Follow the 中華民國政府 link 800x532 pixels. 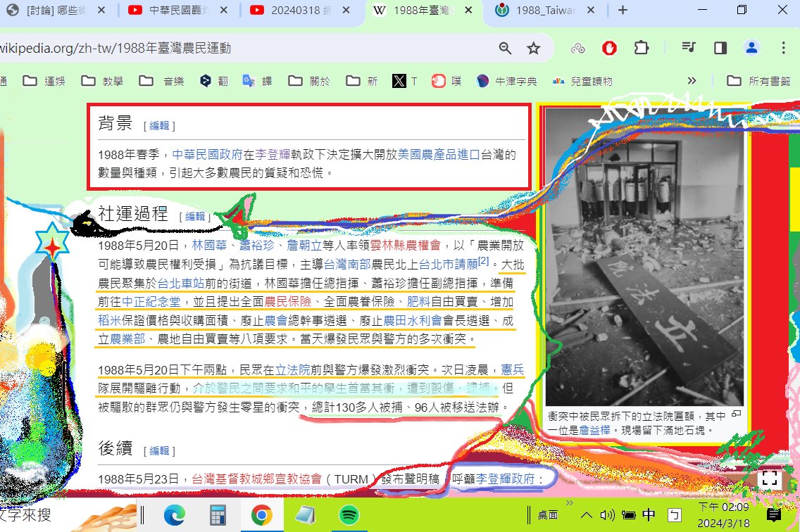point(207,154)
